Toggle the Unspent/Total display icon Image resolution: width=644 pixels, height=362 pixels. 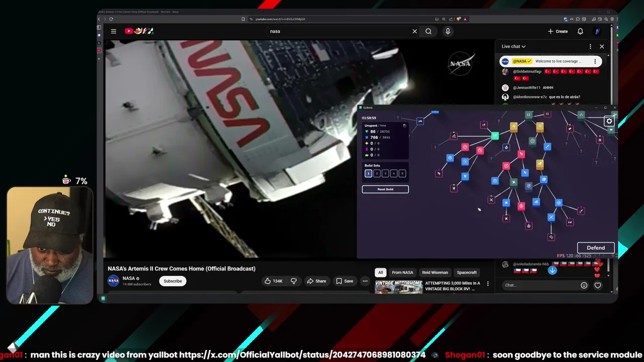click(x=405, y=125)
